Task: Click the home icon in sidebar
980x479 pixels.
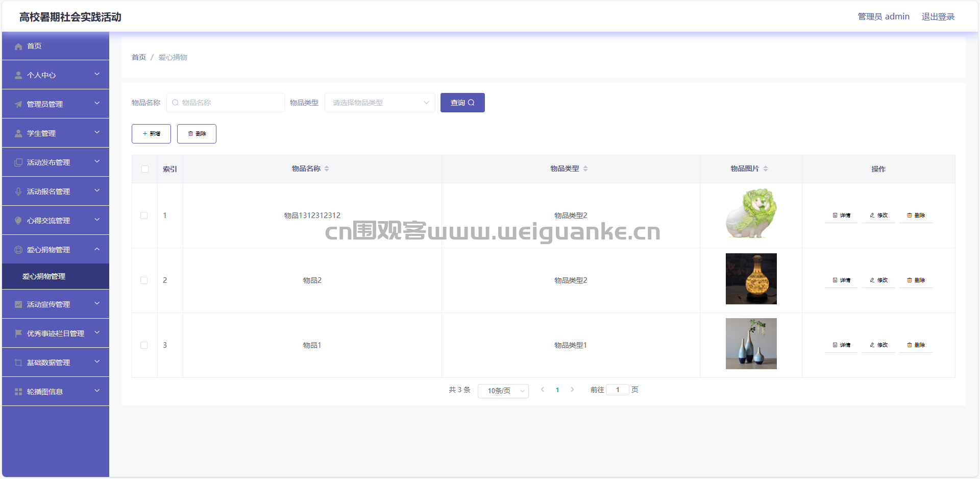Action: coord(18,46)
